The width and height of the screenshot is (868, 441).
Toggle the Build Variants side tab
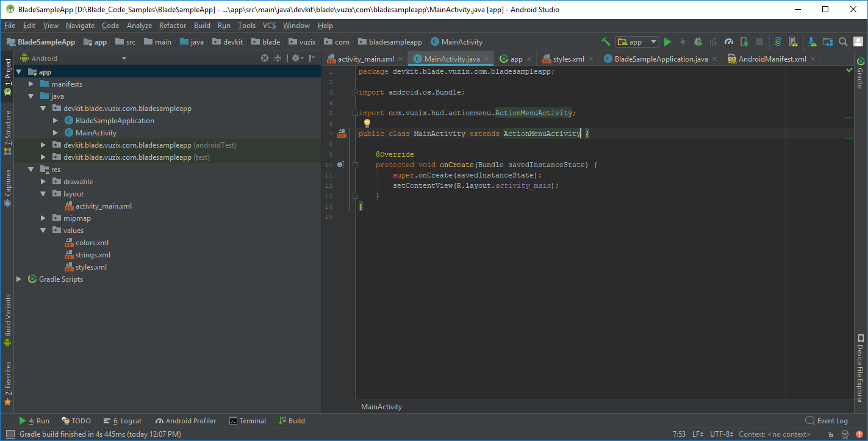7,320
